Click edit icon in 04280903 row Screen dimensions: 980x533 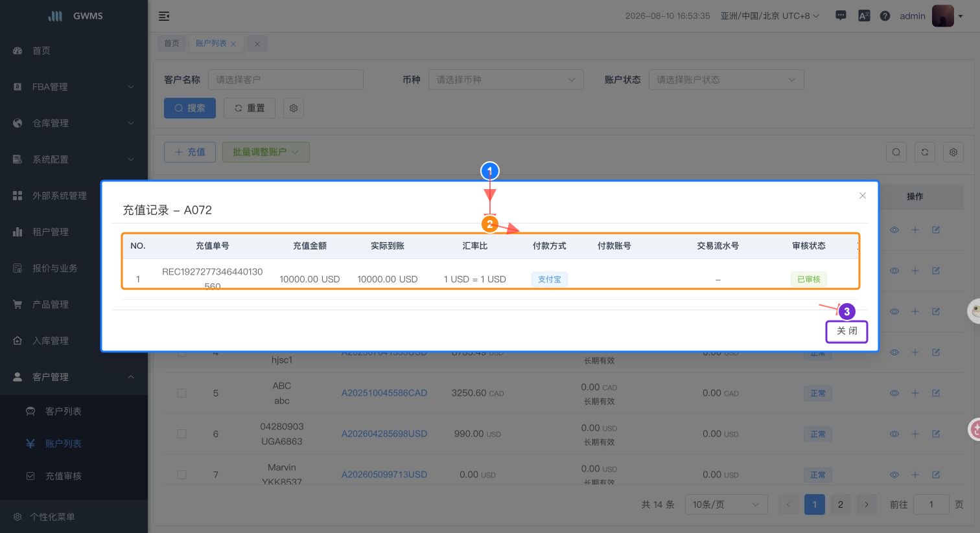click(x=936, y=434)
